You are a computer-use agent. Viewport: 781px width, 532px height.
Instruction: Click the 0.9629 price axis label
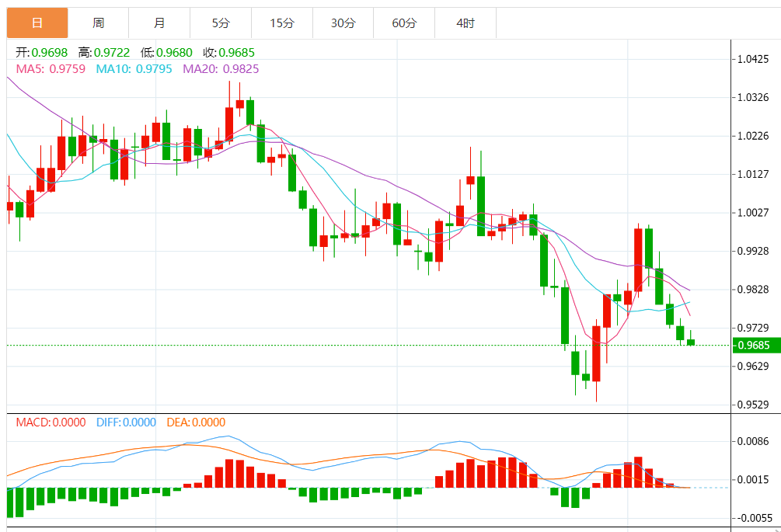coord(752,367)
